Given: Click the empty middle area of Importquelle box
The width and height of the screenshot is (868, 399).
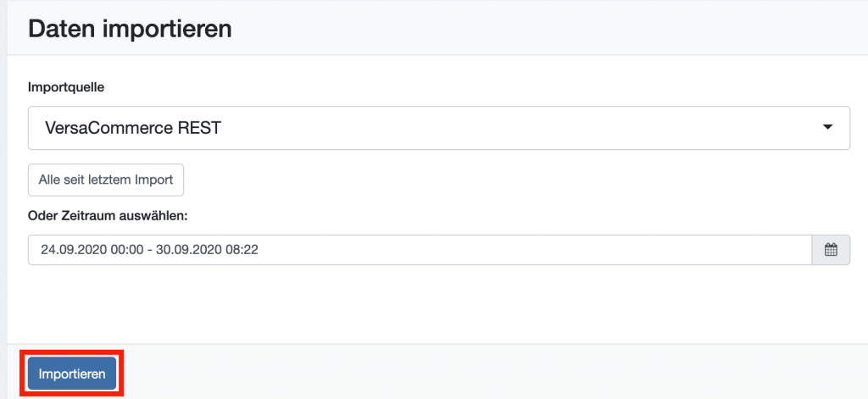Looking at the screenshot, I should (520, 128).
